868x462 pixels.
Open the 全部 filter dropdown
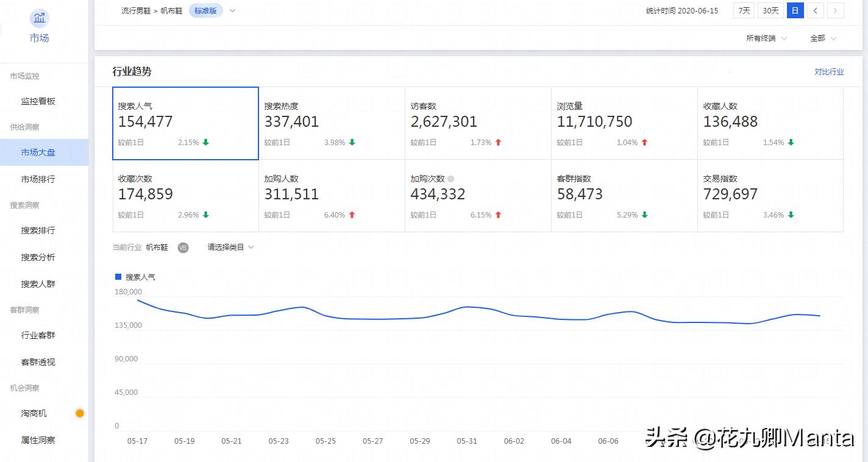coord(823,38)
